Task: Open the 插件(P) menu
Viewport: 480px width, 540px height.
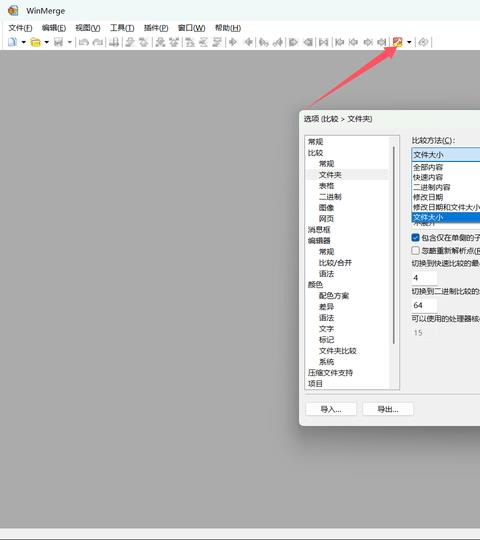Action: coord(156,28)
